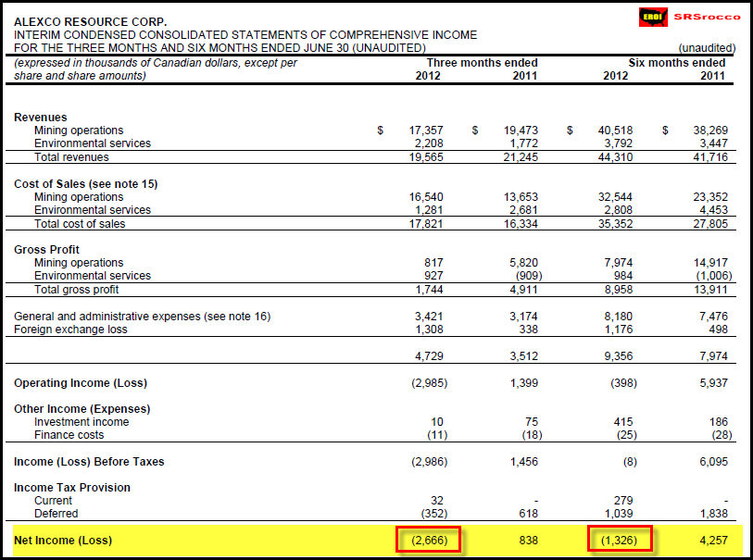Click General and administrative expenses label
The height and width of the screenshot is (560, 753).
coord(142,317)
